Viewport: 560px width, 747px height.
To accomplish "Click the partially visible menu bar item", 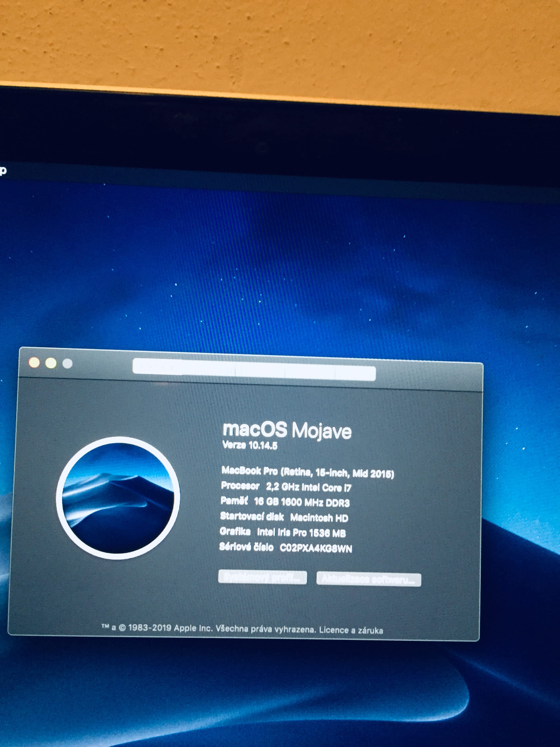I will click(x=3, y=170).
